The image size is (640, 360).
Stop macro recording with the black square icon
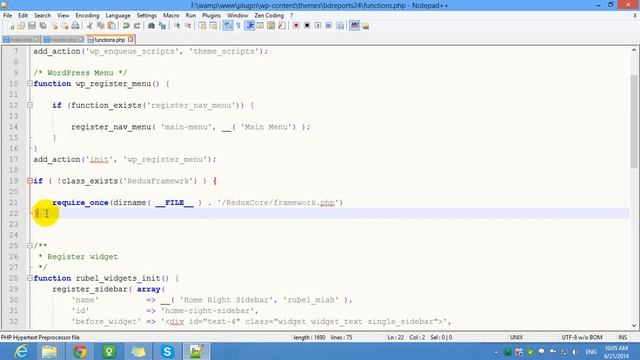pos(307,26)
